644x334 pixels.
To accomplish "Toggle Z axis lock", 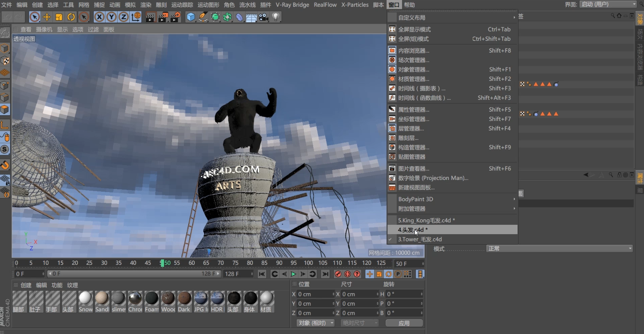I will [x=124, y=17].
